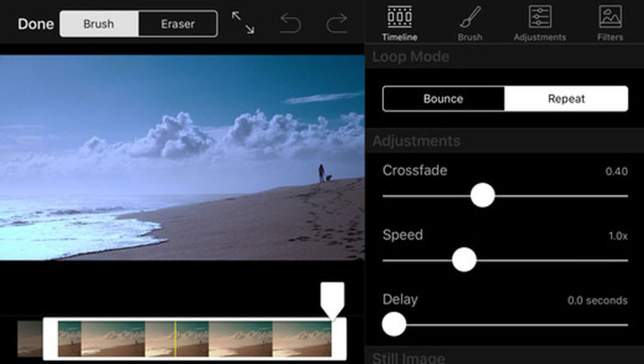Image resolution: width=644 pixels, height=364 pixels.
Task: Click the last frame thumbnail in filmstrip
Action: (302, 339)
